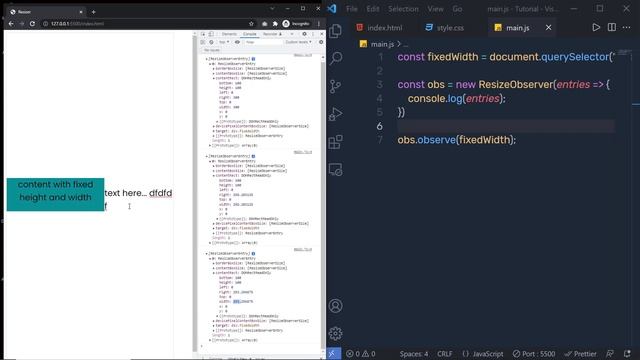Open the editor More Actions ellipsis

627,27
